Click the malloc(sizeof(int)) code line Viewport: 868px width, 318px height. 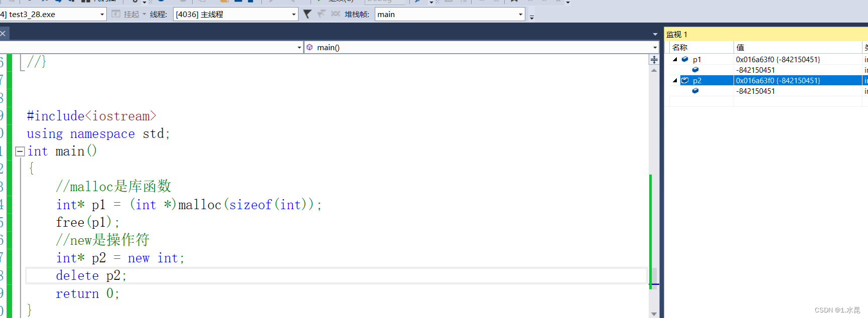189,205
